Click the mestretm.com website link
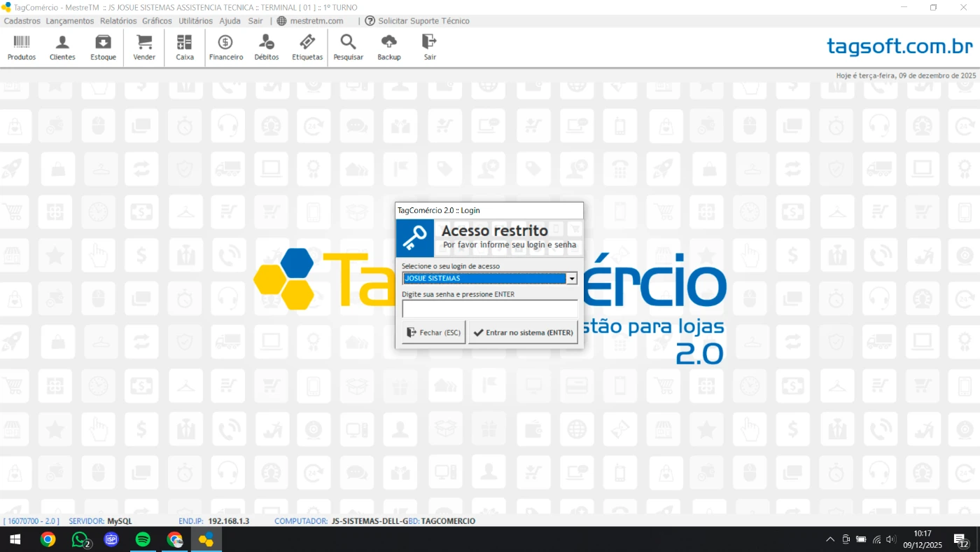 [x=316, y=21]
